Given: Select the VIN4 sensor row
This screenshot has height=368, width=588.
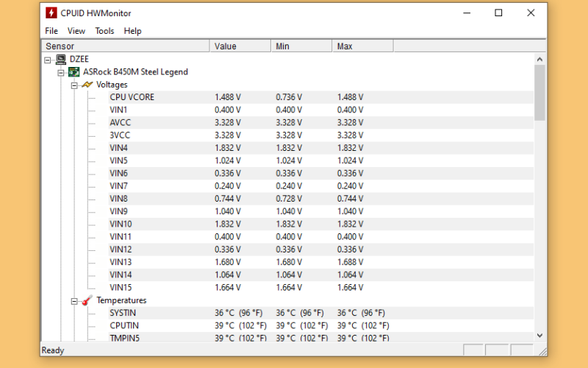Looking at the screenshot, I should [321, 148].
